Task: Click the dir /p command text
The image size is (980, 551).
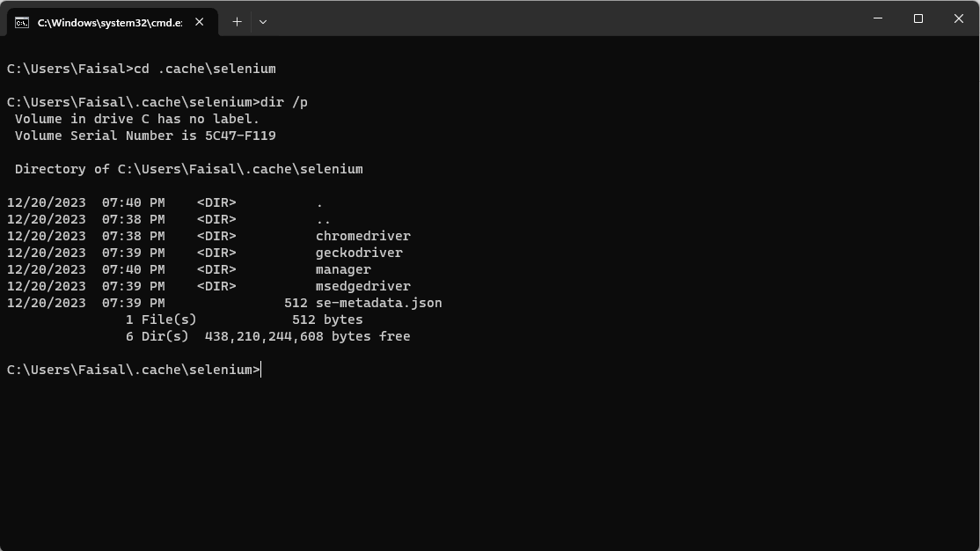Action: [x=284, y=101]
